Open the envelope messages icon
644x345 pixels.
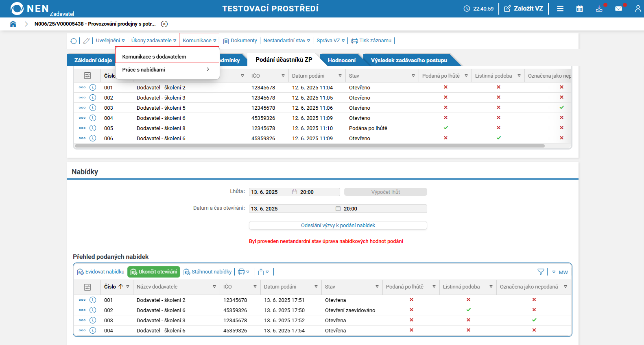(x=618, y=9)
